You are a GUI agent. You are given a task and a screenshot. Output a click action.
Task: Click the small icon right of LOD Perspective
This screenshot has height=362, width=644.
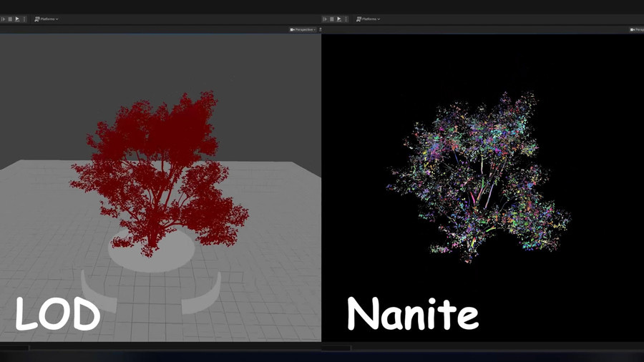320,29
